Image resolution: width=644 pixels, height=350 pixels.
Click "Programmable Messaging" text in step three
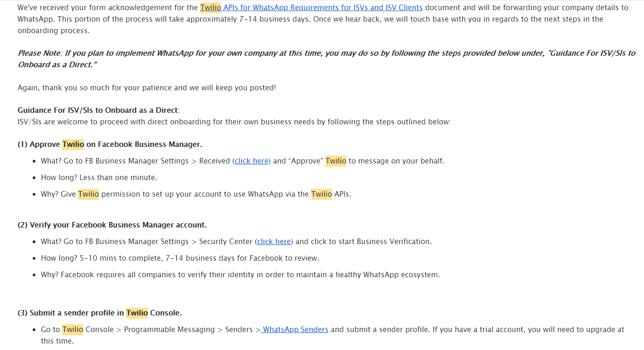coord(169,329)
